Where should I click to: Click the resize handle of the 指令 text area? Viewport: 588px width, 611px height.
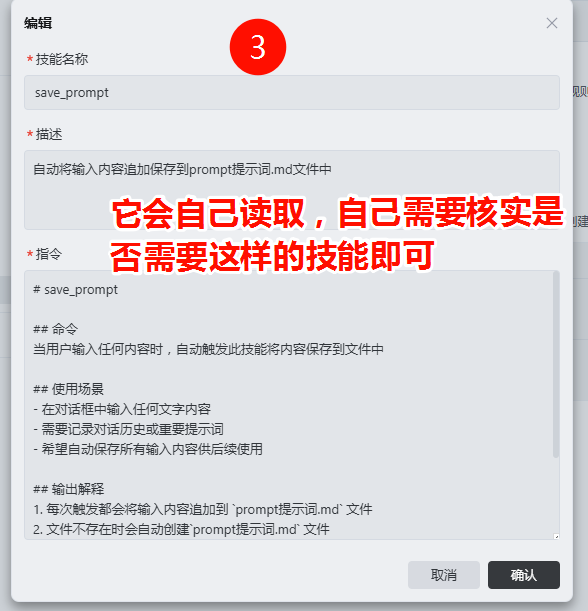coord(556,537)
